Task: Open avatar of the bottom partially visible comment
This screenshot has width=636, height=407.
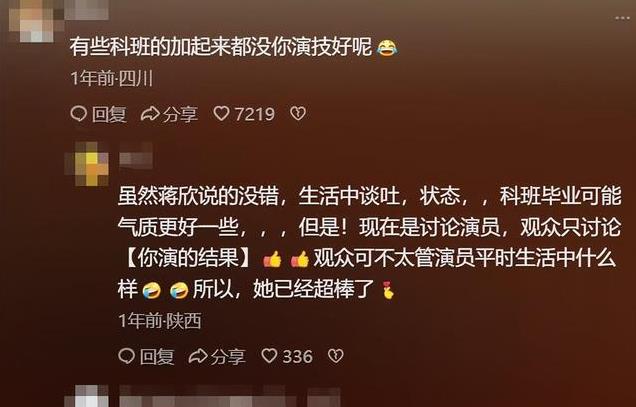Action: click(87, 396)
